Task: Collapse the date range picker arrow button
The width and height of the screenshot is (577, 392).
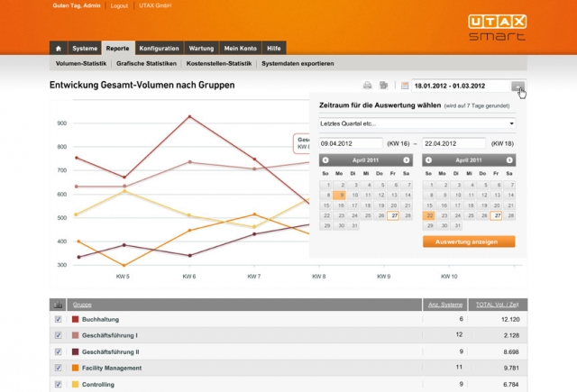Action: (x=518, y=86)
